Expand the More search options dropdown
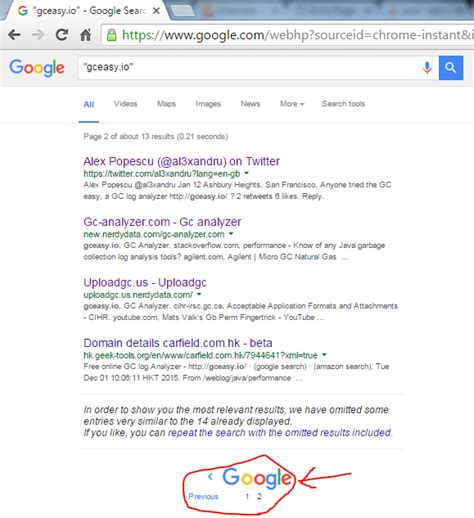 pyautogui.click(x=292, y=104)
